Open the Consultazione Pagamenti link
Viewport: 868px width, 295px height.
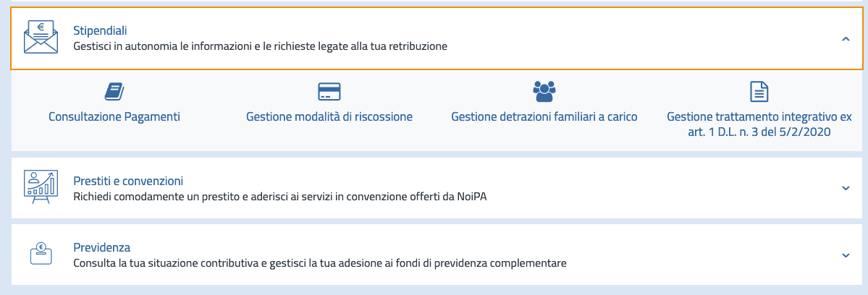click(x=114, y=116)
